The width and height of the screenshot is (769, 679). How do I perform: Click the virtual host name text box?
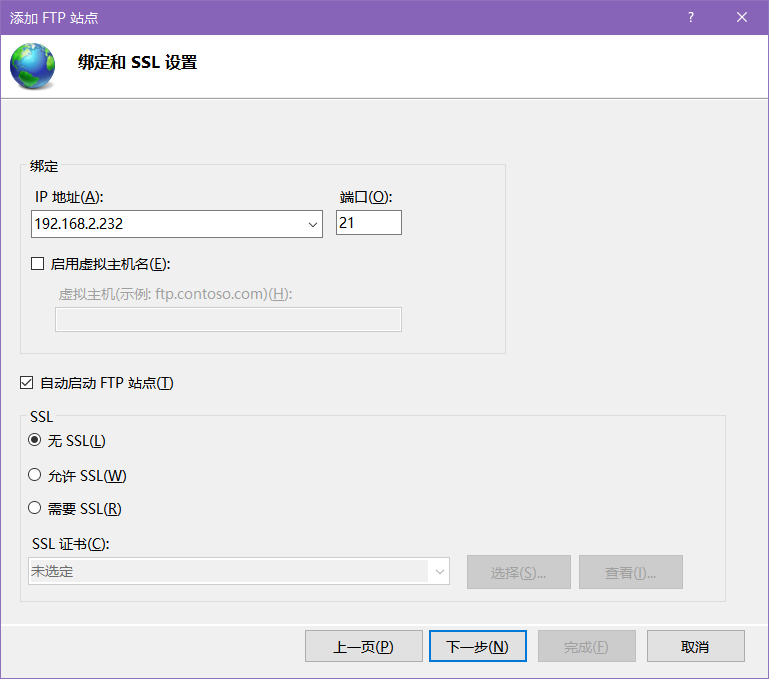pos(228,319)
